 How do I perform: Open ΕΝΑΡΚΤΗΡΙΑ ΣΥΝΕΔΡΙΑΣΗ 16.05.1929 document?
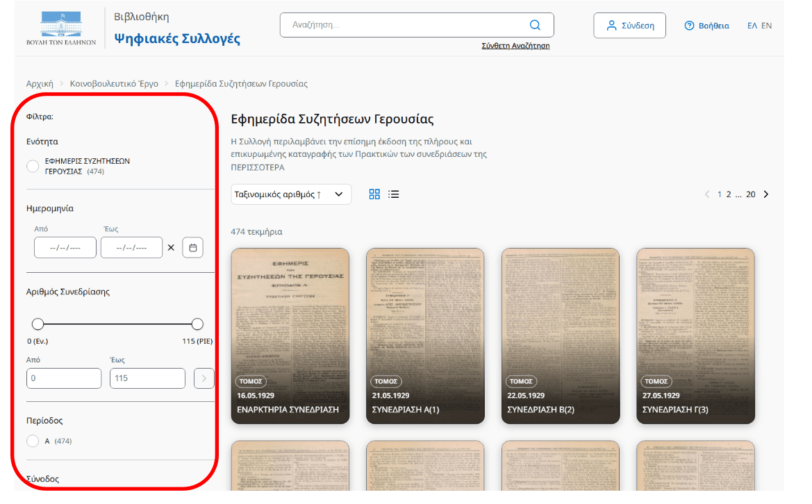[x=290, y=336]
